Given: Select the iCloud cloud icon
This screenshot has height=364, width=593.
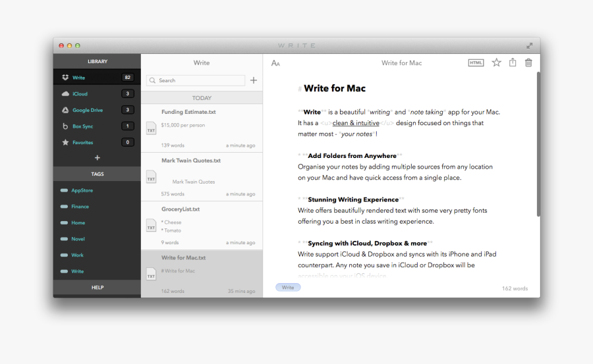Looking at the screenshot, I should coord(65,93).
